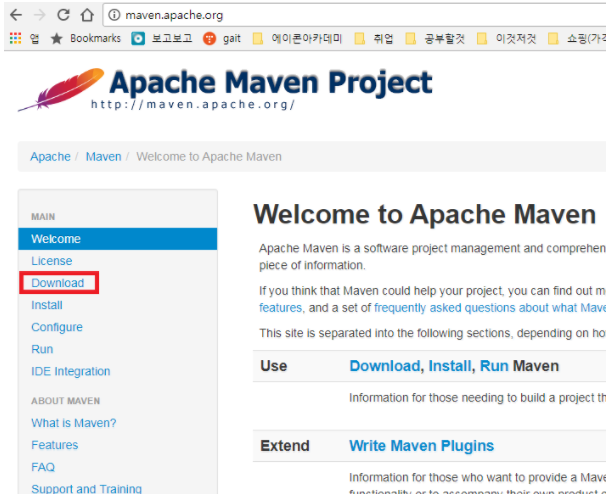Open the 보고보고 bookmark

(162, 38)
